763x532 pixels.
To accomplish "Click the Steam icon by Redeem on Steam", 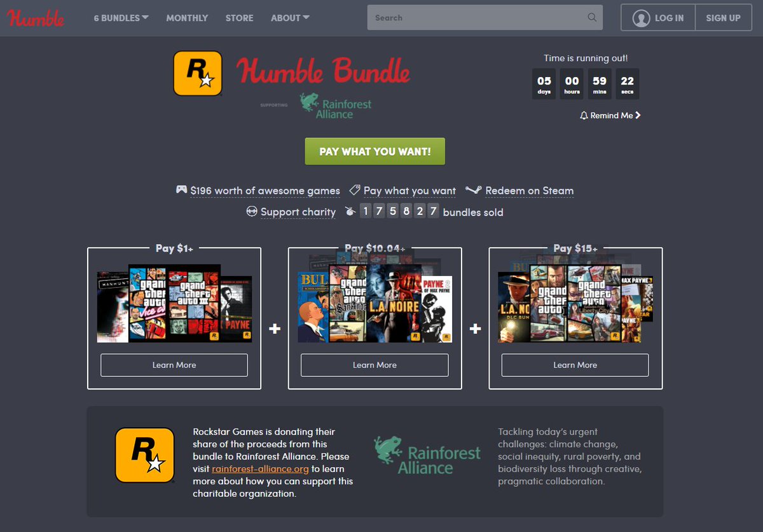I will click(474, 190).
